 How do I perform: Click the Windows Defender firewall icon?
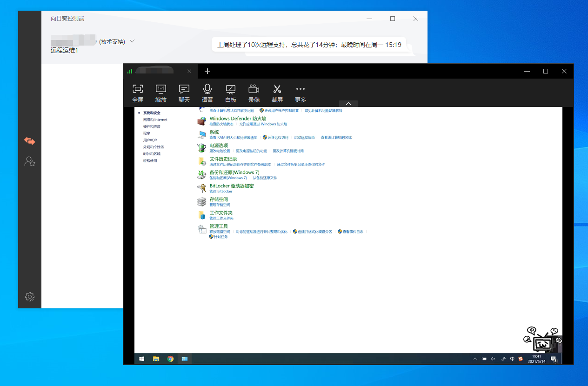201,121
